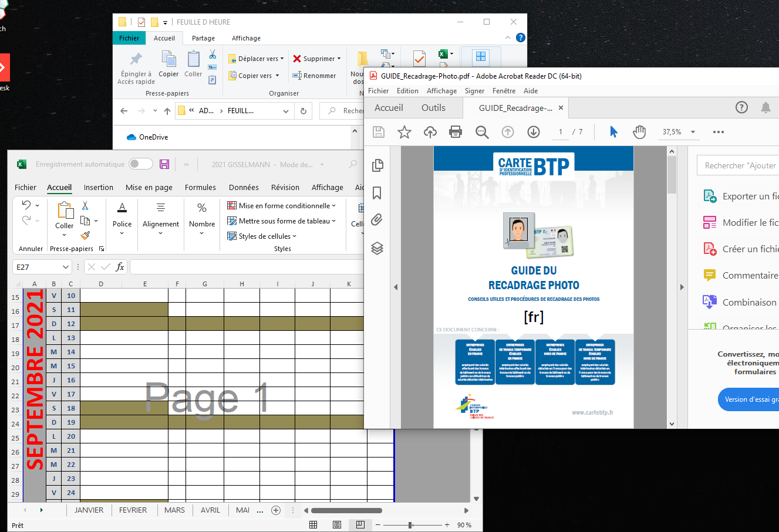Select the Hand pan tool in Acrobat
This screenshot has width=779, height=532.
point(639,132)
